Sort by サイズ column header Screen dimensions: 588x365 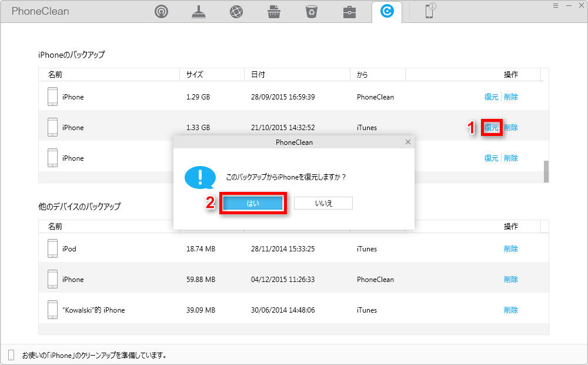tap(212, 74)
